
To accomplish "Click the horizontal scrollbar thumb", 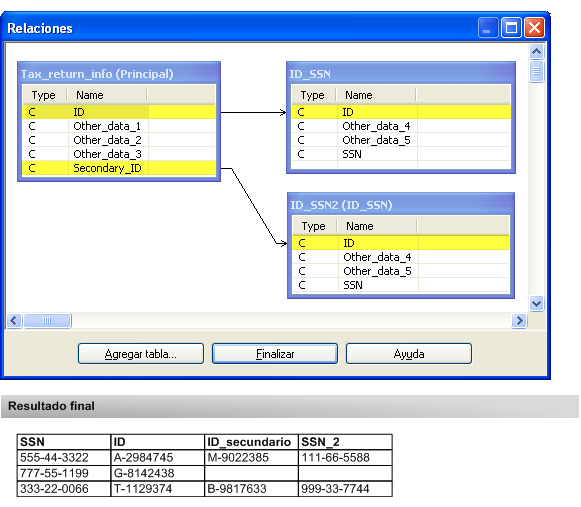I will (47, 320).
